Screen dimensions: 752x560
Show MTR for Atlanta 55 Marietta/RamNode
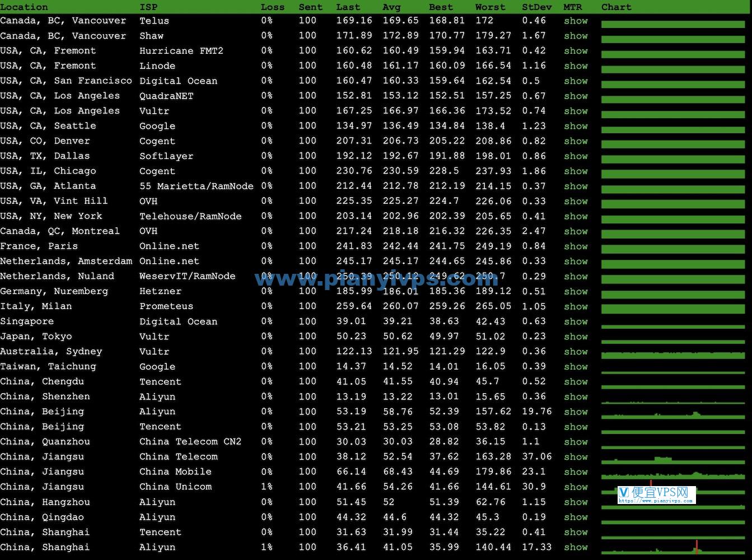click(576, 186)
